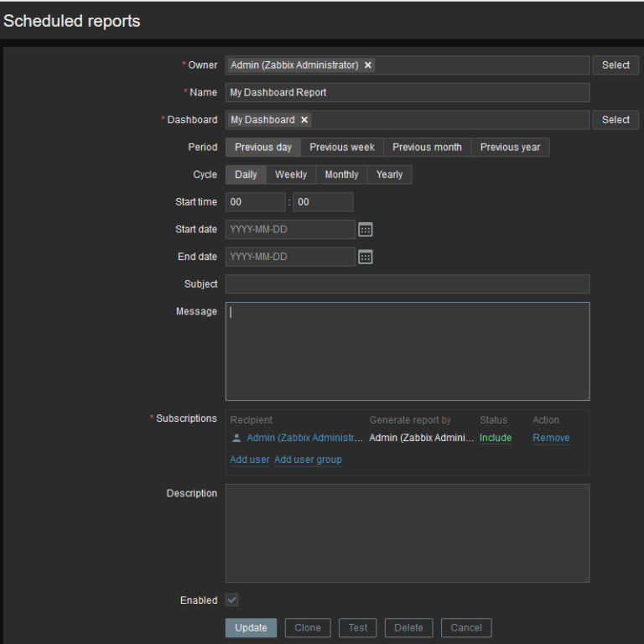Click Remove link in subscriptions row
This screenshot has height=644, width=644.
tap(551, 438)
